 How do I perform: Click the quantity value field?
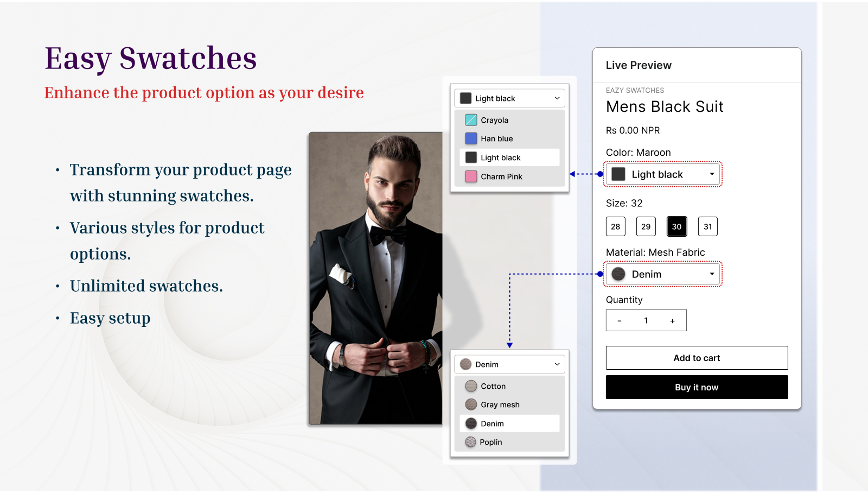coord(646,320)
